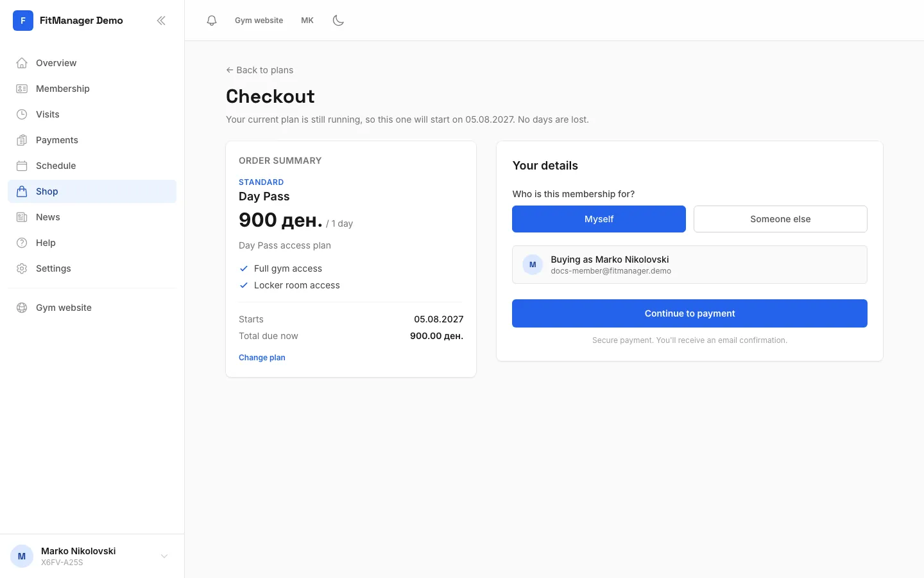Open Gym website sidebar link

(92, 308)
